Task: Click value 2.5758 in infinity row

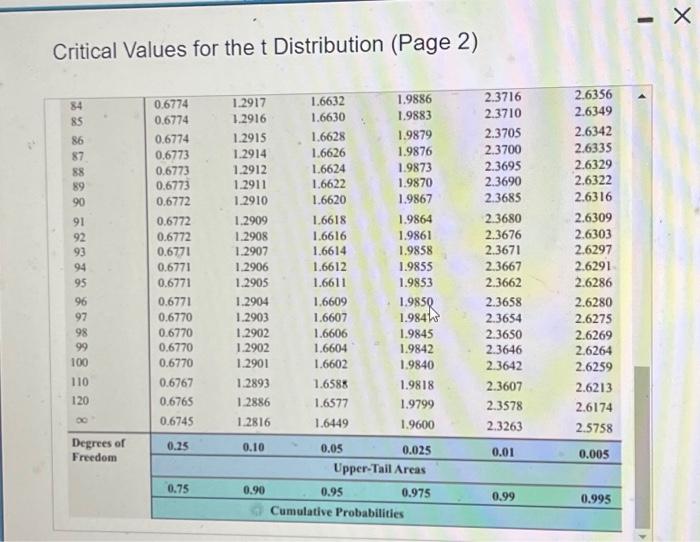Action: (594, 428)
